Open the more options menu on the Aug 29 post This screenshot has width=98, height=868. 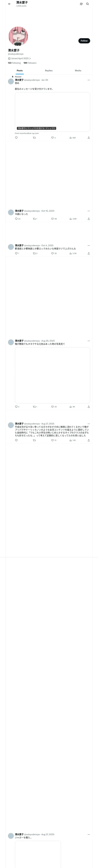[89, 341]
